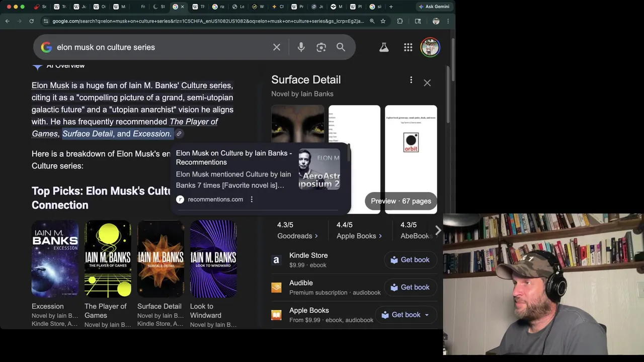The width and height of the screenshot is (644, 362).
Task: Submit search with magnifying glass icon
Action: (x=341, y=47)
